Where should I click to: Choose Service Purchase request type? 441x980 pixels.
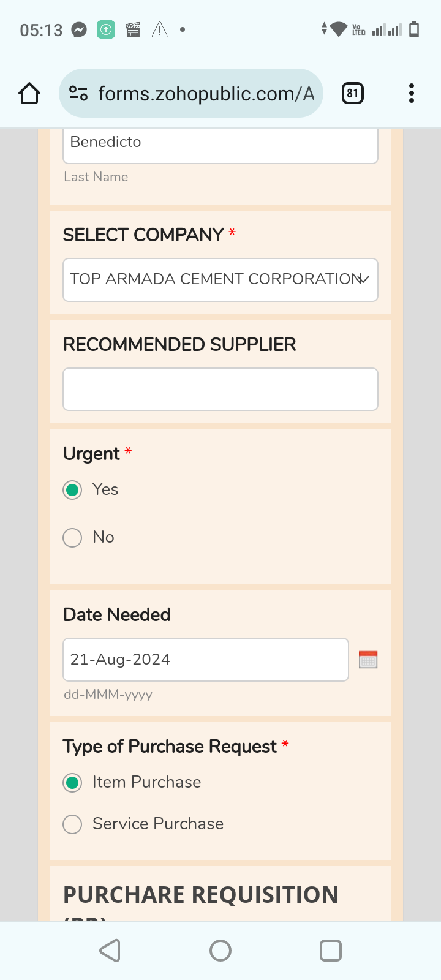pos(73,824)
